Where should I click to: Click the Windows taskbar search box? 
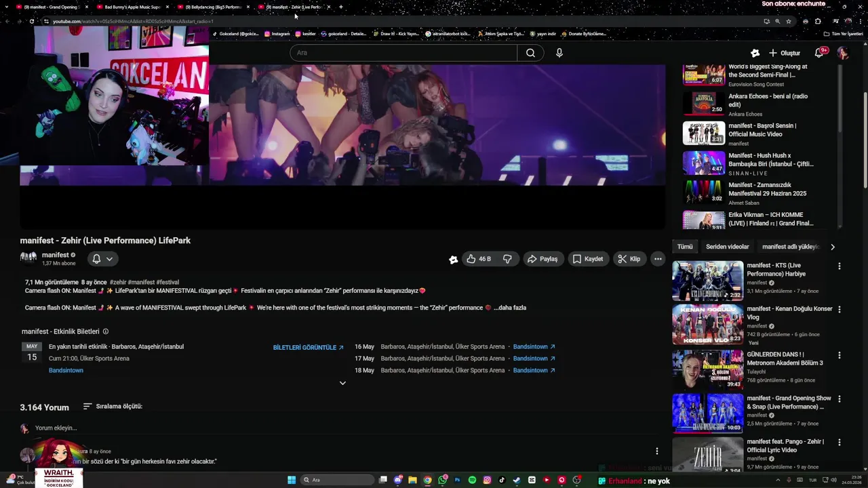tap(338, 480)
